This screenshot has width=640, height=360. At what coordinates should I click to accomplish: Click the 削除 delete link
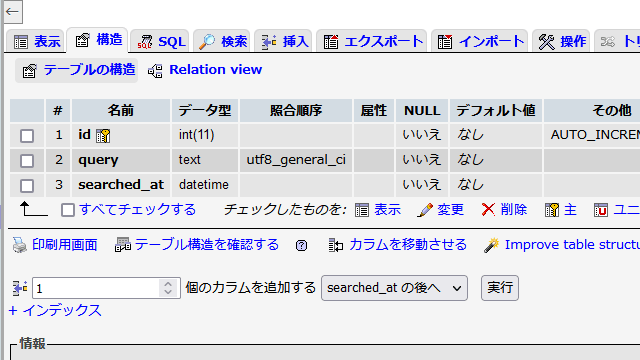513,210
